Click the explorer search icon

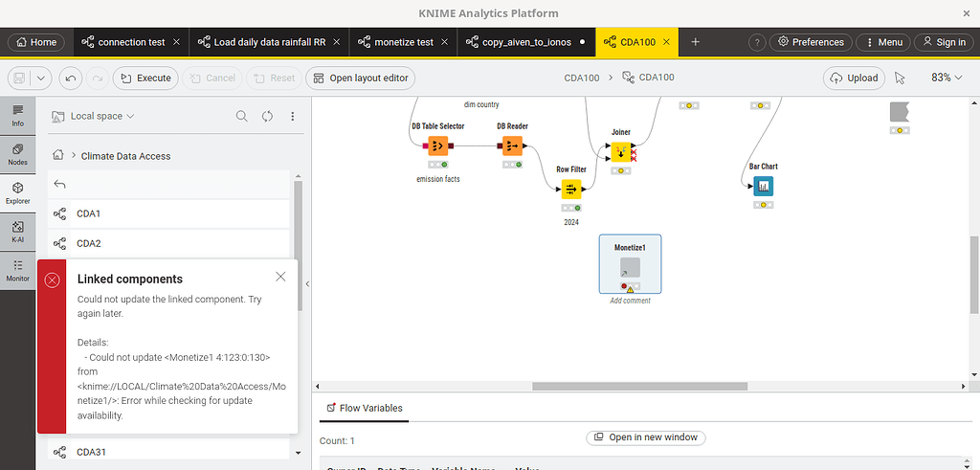(241, 116)
